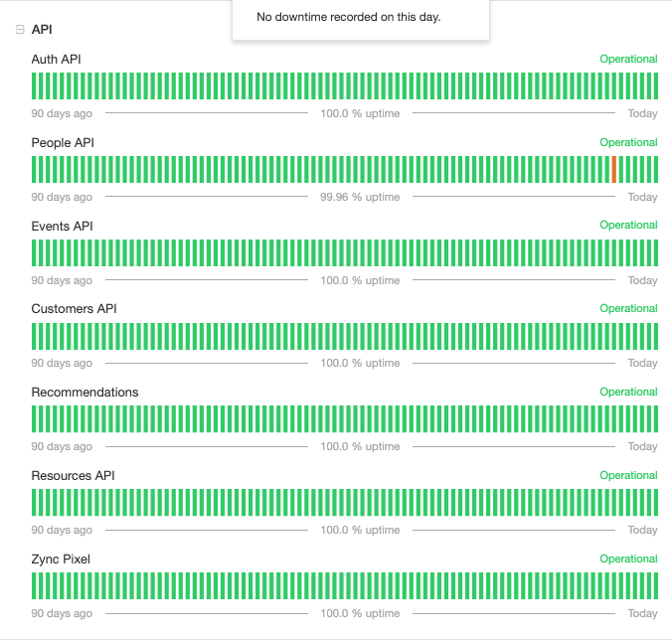Viewport: 672px width, 640px height.
Task: Click the last day bar of Zync Pixel
Action: tap(656, 586)
